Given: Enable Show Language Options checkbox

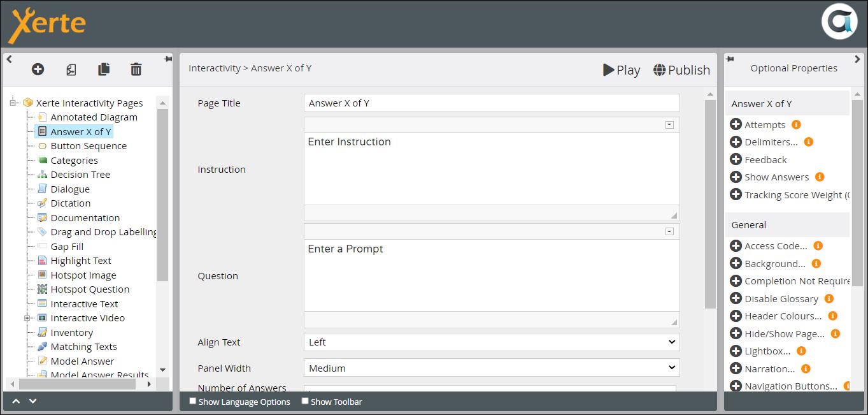Looking at the screenshot, I should click(193, 401).
